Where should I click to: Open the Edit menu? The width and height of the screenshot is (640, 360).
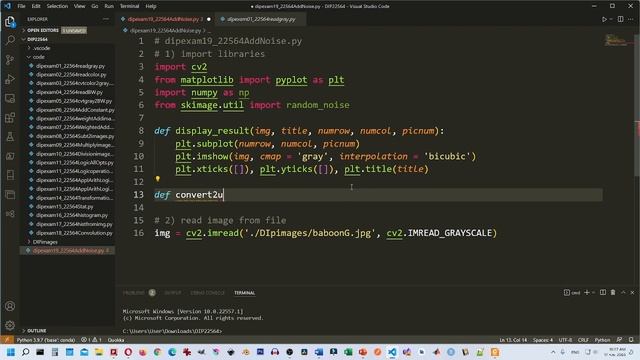click(x=36, y=6)
